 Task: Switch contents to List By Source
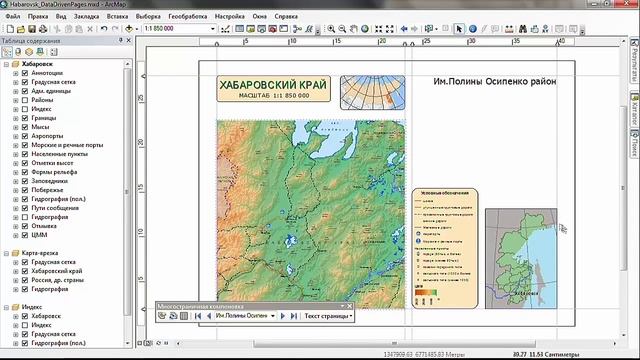(18, 52)
